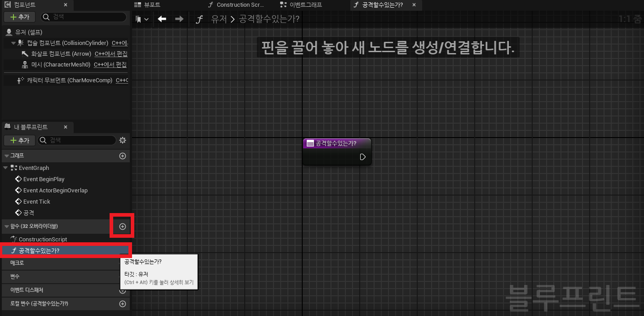
Task: Add a new event dispatcher with plus icon
Action: tap(123, 290)
